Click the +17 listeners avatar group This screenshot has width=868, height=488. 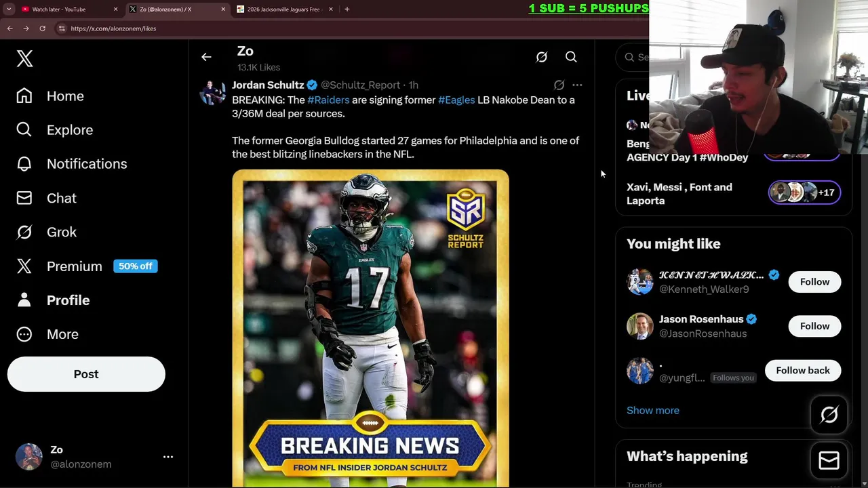(x=805, y=192)
